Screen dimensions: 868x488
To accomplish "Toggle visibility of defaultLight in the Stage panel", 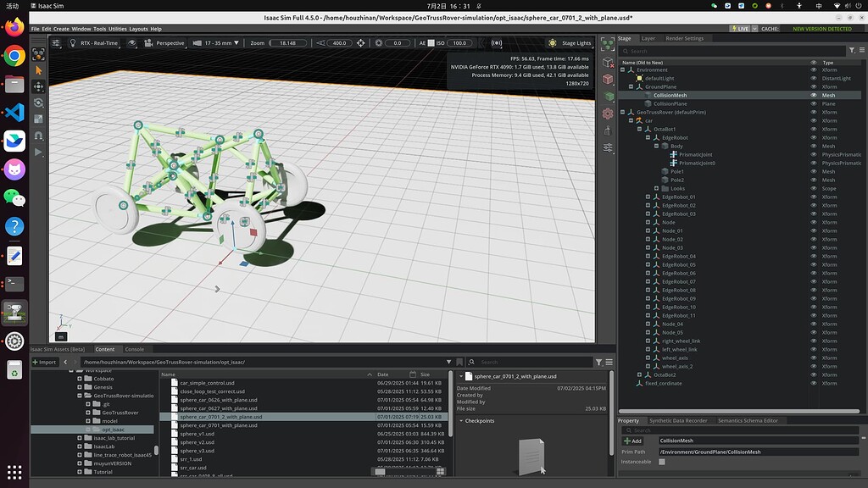I will click(813, 78).
